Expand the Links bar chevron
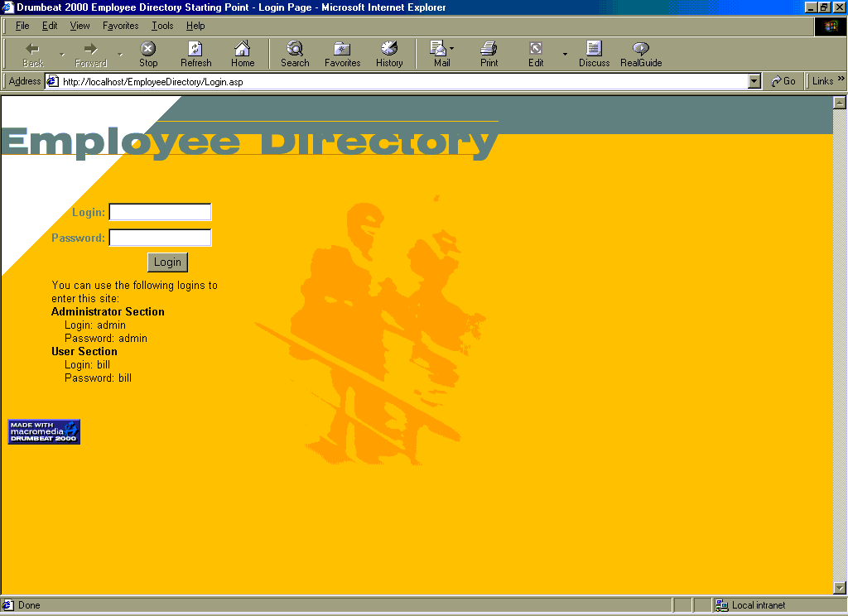848x616 pixels. click(841, 80)
